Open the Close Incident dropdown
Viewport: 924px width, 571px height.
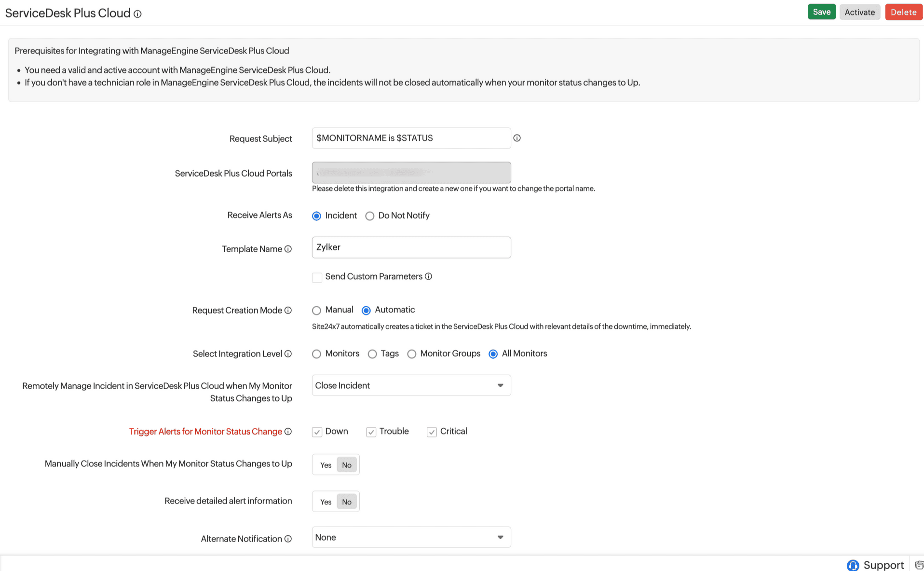click(x=411, y=385)
